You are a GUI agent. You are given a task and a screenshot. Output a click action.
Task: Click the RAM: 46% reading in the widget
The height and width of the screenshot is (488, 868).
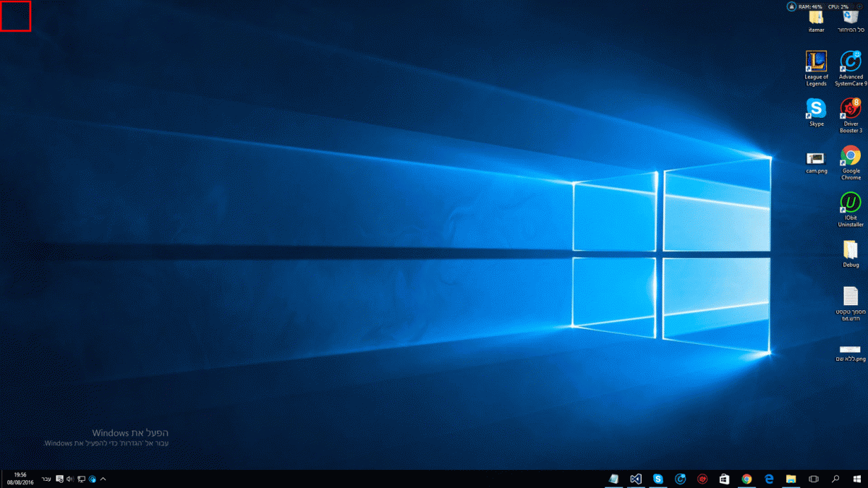click(811, 7)
